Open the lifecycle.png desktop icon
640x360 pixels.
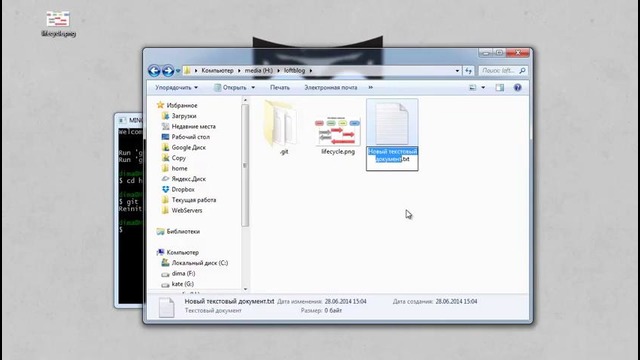(x=58, y=24)
